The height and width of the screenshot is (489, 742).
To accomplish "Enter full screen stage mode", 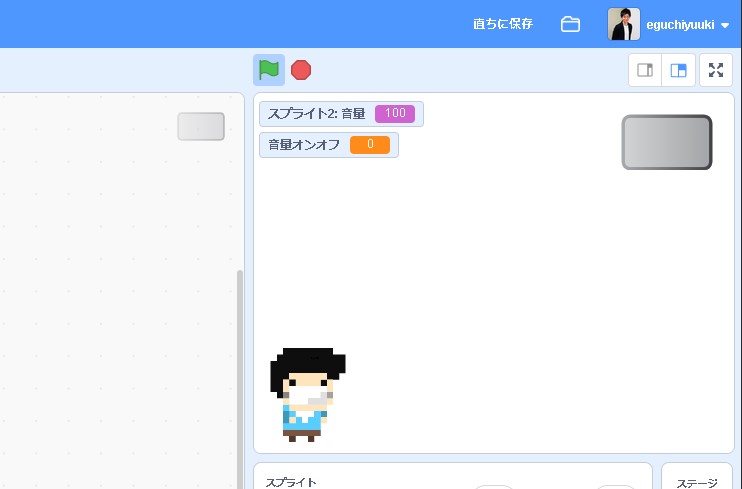I will pos(716,70).
